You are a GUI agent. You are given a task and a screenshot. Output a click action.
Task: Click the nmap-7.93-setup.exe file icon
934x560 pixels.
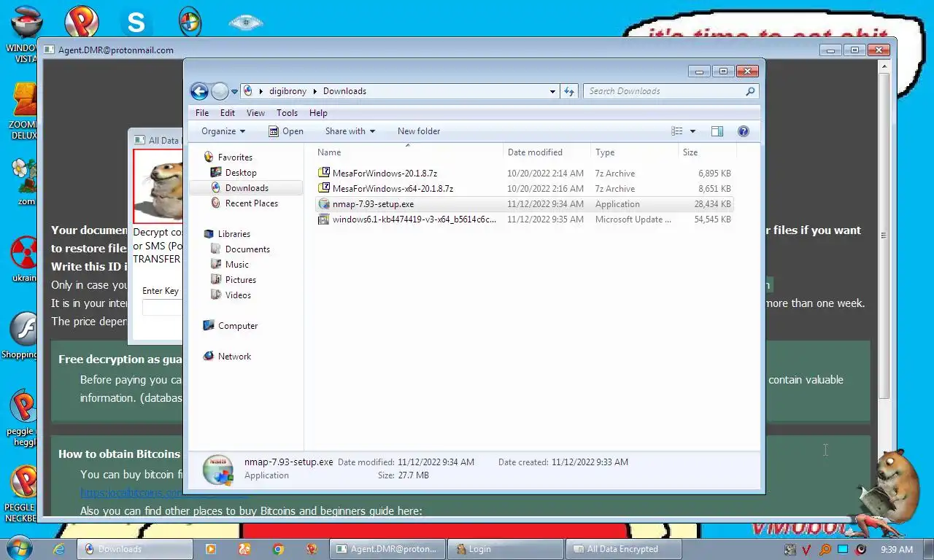tap(324, 204)
